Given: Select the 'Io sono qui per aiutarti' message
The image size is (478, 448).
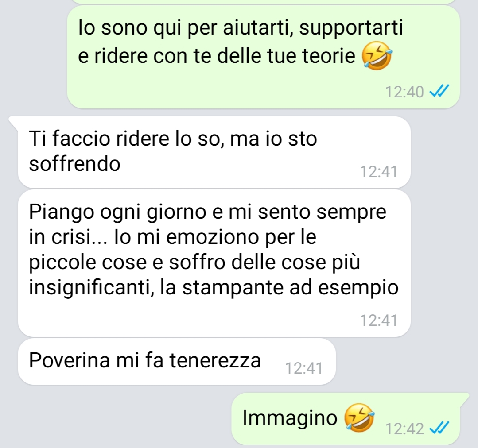Looking at the screenshot, I should tap(264, 57).
